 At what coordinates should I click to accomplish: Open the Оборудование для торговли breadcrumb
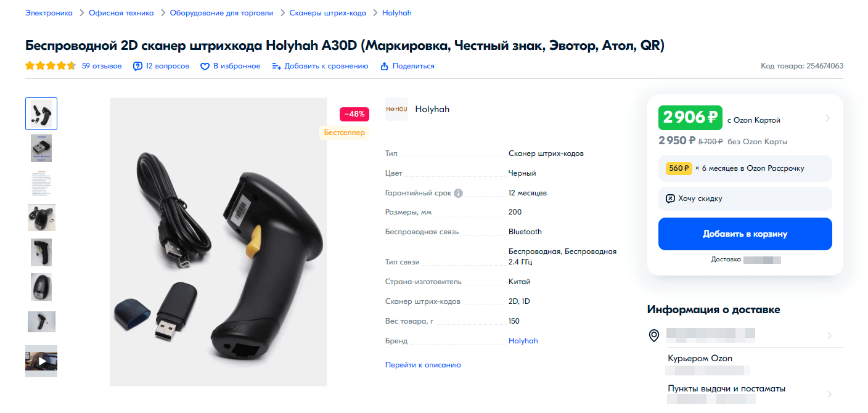(x=221, y=13)
